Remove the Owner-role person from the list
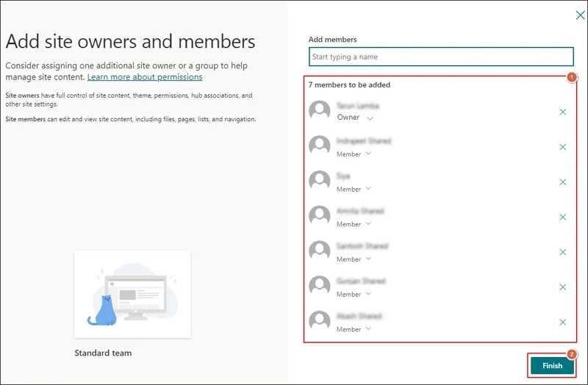Viewport: 588px width, 385px height. (562, 112)
